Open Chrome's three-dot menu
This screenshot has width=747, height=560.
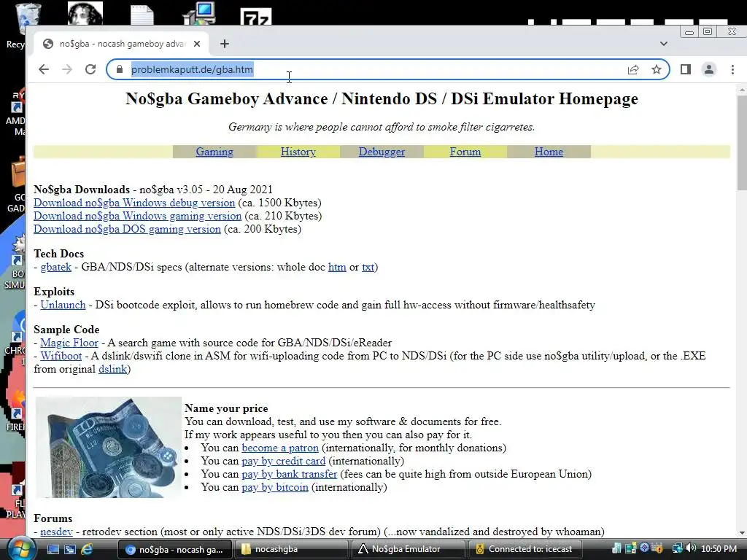pyautogui.click(x=732, y=69)
